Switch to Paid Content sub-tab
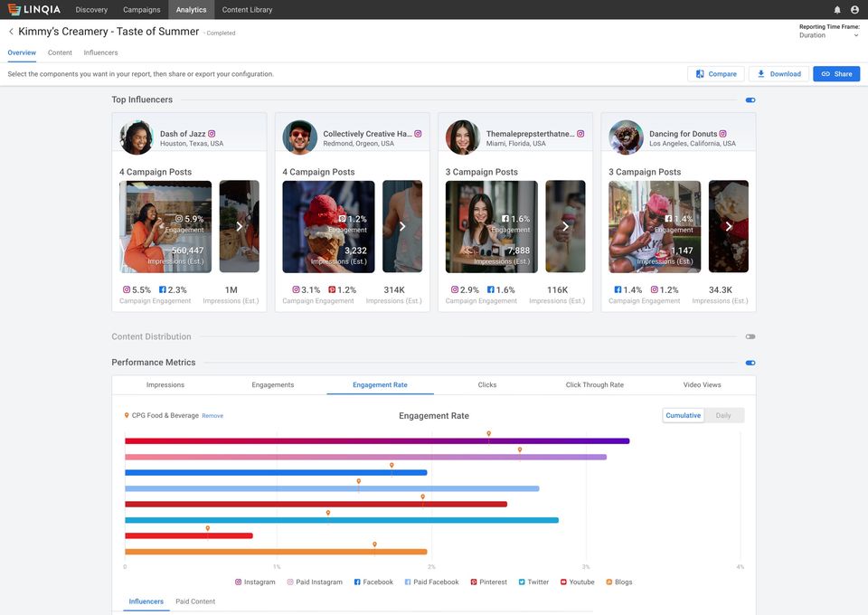The height and width of the screenshot is (615, 868). click(195, 601)
